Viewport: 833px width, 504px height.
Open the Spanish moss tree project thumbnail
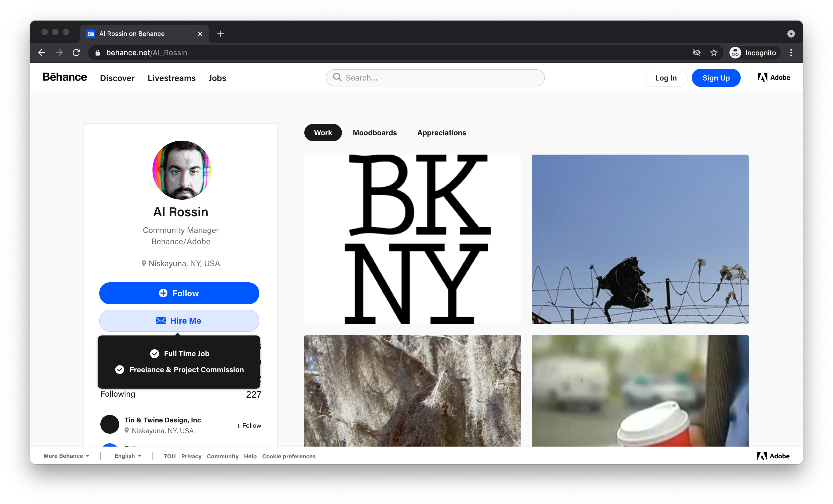point(412,390)
